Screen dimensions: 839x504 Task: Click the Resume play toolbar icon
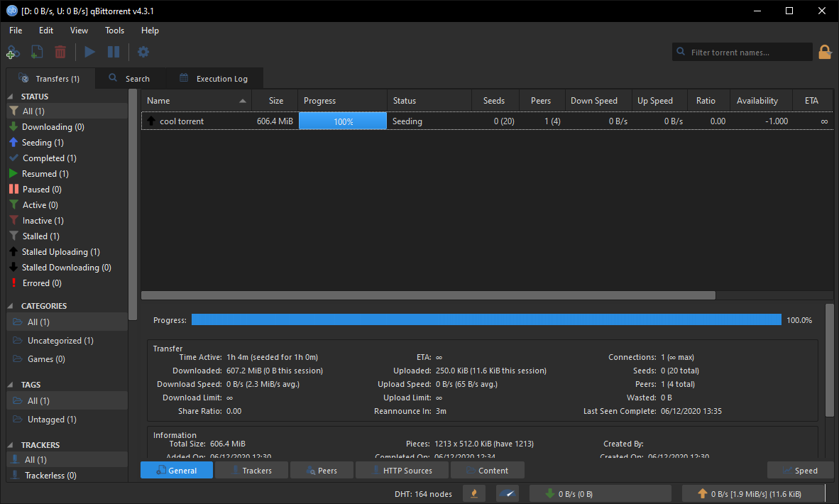click(90, 53)
